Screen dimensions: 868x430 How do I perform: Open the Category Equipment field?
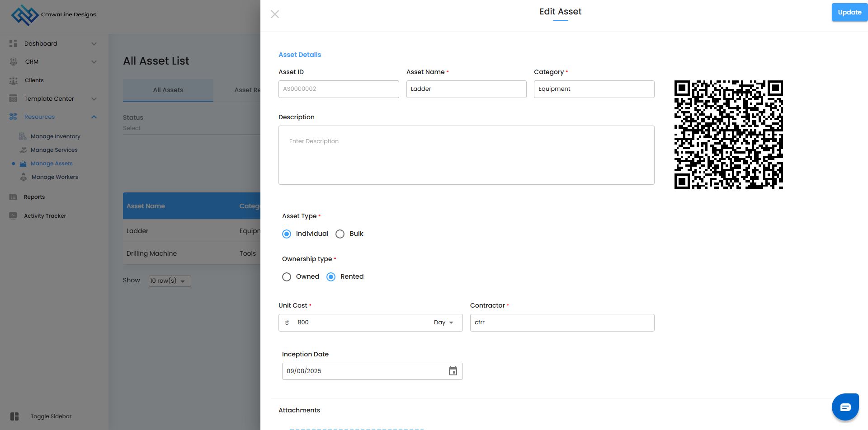point(594,89)
